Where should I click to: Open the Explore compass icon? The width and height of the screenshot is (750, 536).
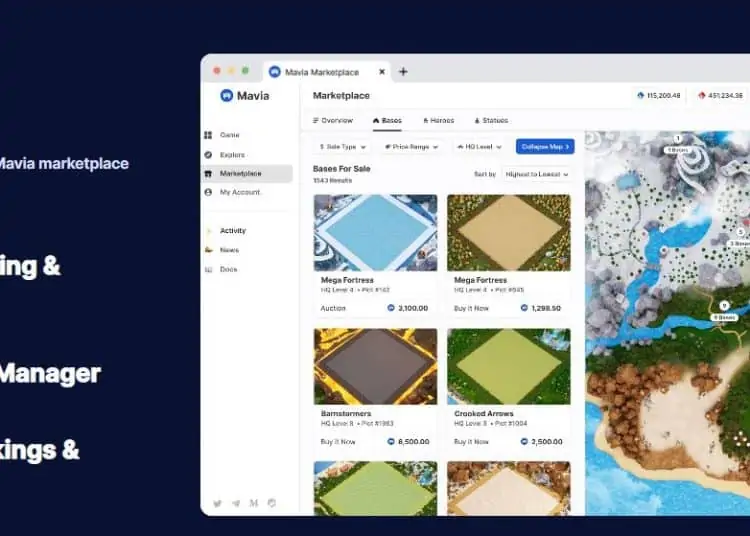pos(208,155)
